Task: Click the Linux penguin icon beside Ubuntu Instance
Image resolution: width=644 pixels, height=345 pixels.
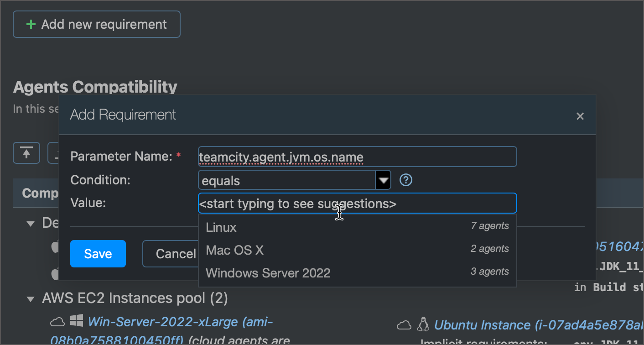Action: (x=423, y=324)
